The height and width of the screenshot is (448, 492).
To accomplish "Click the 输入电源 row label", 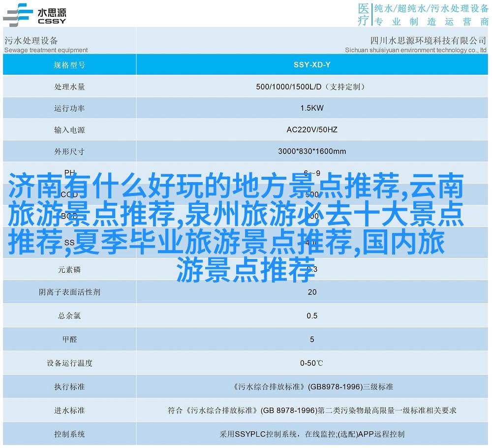I will (x=69, y=130).
